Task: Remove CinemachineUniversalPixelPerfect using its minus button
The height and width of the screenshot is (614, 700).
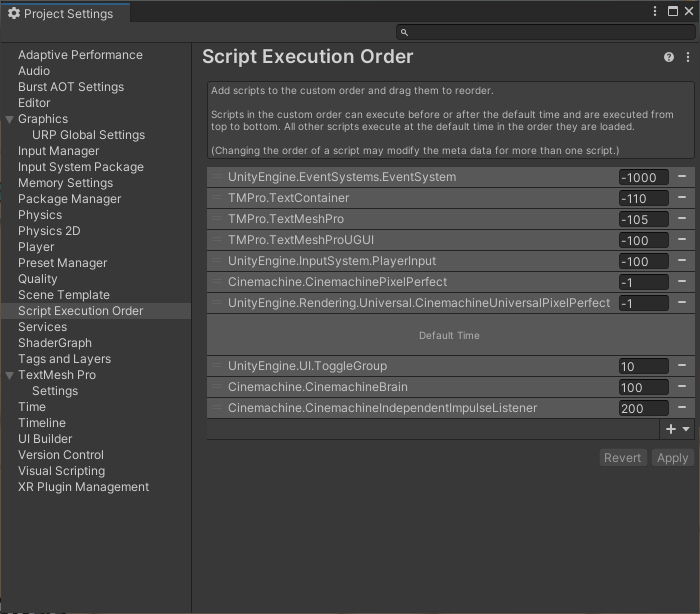Action: [x=682, y=302]
